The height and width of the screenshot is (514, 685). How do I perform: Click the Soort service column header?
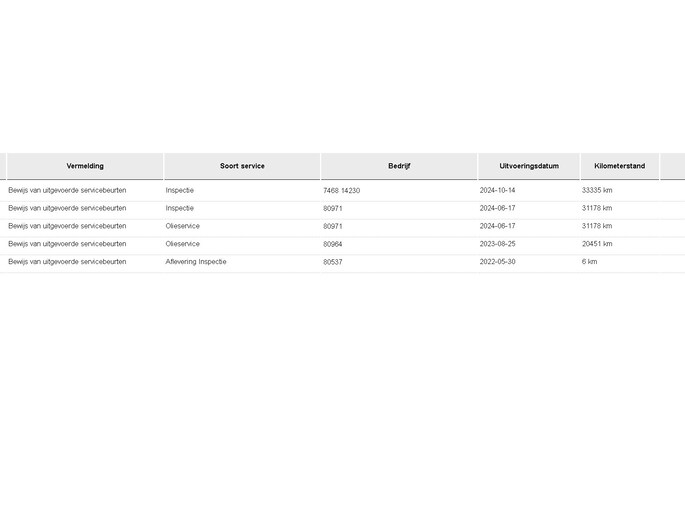coord(242,166)
